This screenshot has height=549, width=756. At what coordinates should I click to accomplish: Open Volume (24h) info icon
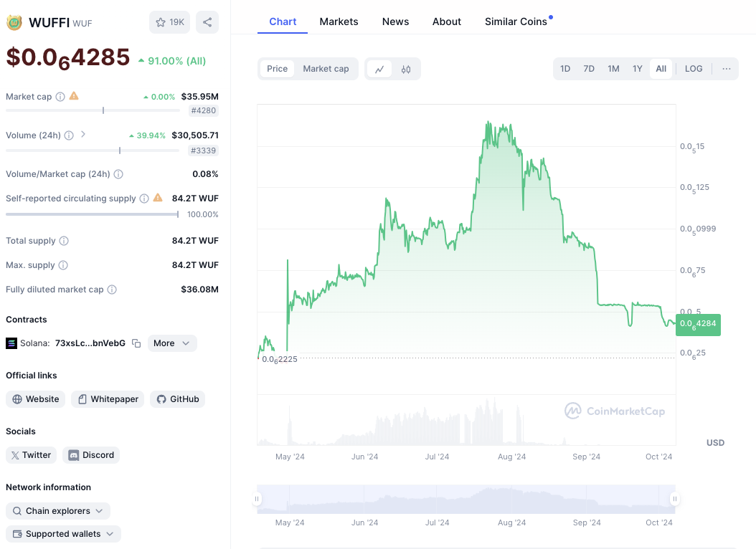click(x=69, y=135)
